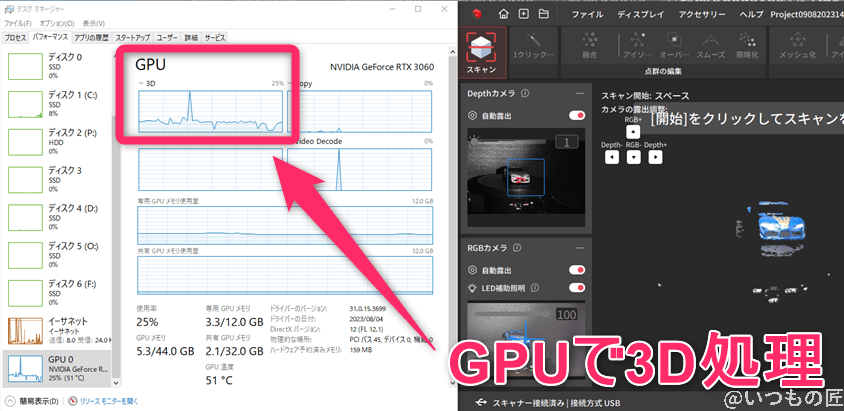Screen dimensions: 844x411
Task: Click the LED補助照明 lightbulb icon
Action: [472, 288]
